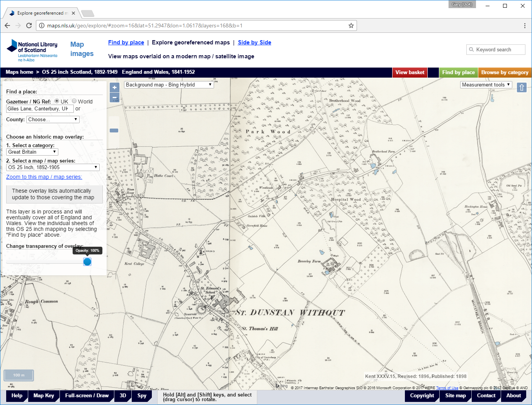Reload the page in browser

(x=29, y=25)
